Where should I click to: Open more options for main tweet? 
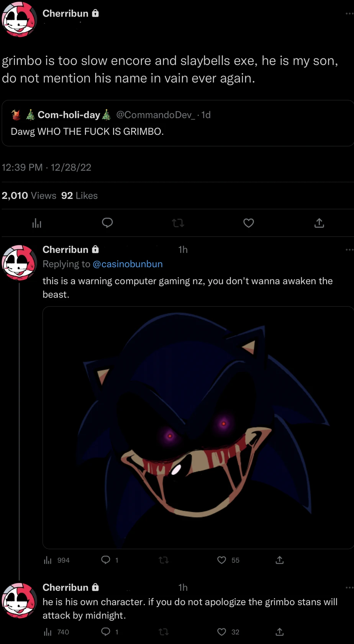click(349, 13)
